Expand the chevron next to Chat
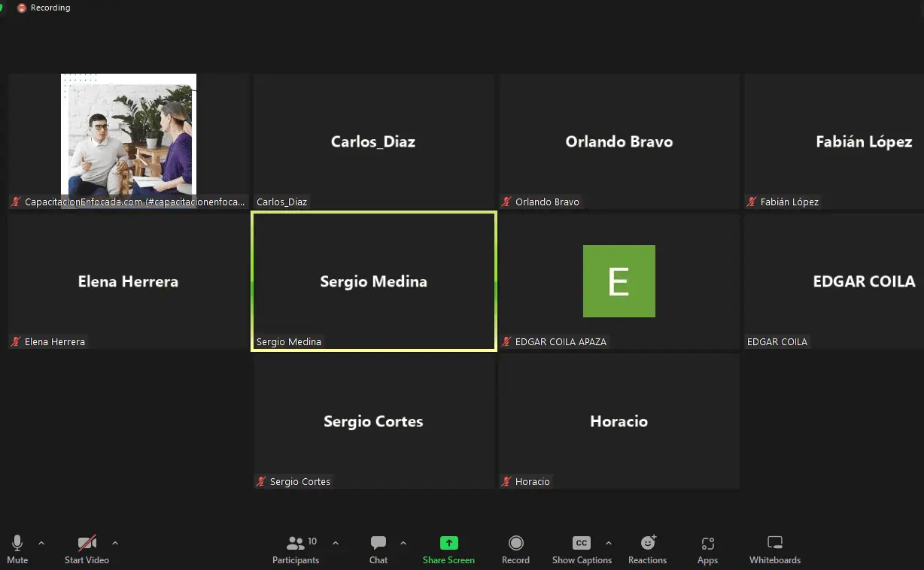The height and width of the screenshot is (570, 924). coord(403,542)
